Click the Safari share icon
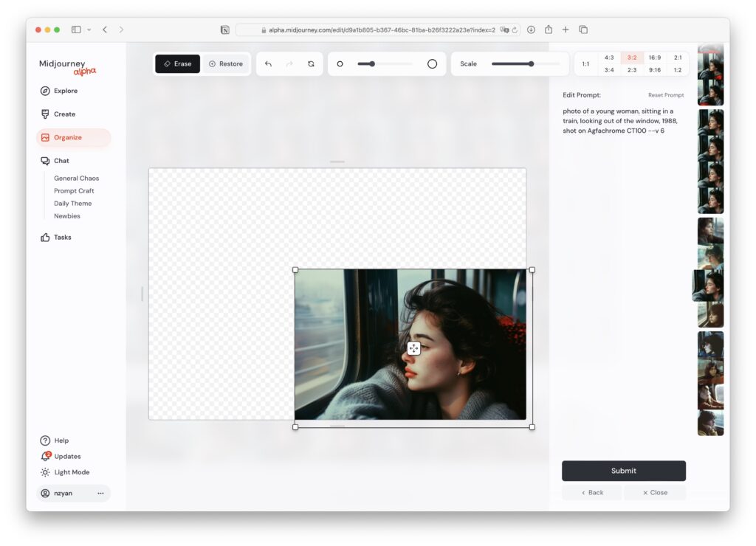Image resolution: width=756 pixels, height=546 pixels. click(549, 30)
